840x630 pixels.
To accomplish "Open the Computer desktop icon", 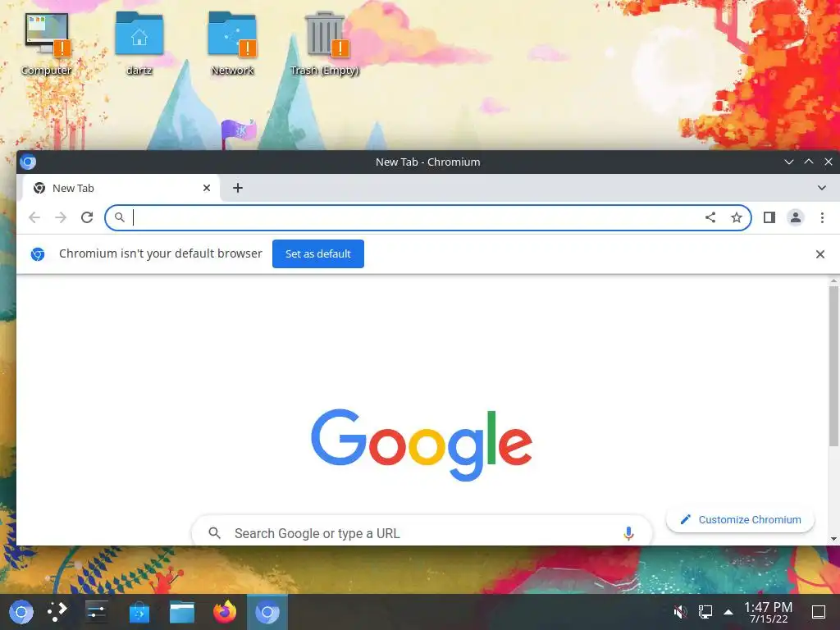I will click(47, 44).
